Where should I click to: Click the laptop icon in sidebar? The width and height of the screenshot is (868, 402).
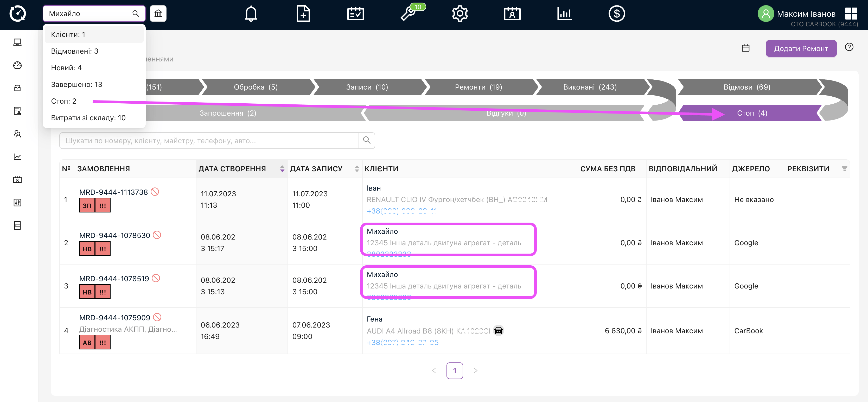click(17, 42)
